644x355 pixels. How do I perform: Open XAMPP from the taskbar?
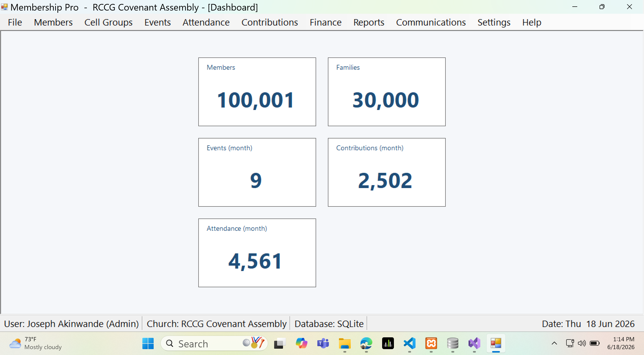point(431,343)
